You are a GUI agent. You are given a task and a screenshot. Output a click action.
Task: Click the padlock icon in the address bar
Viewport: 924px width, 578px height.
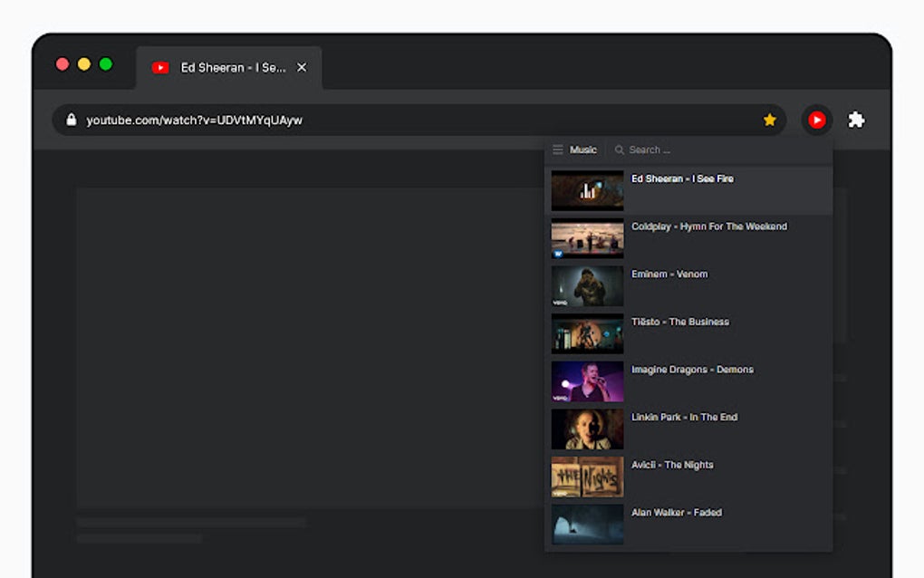coord(71,119)
